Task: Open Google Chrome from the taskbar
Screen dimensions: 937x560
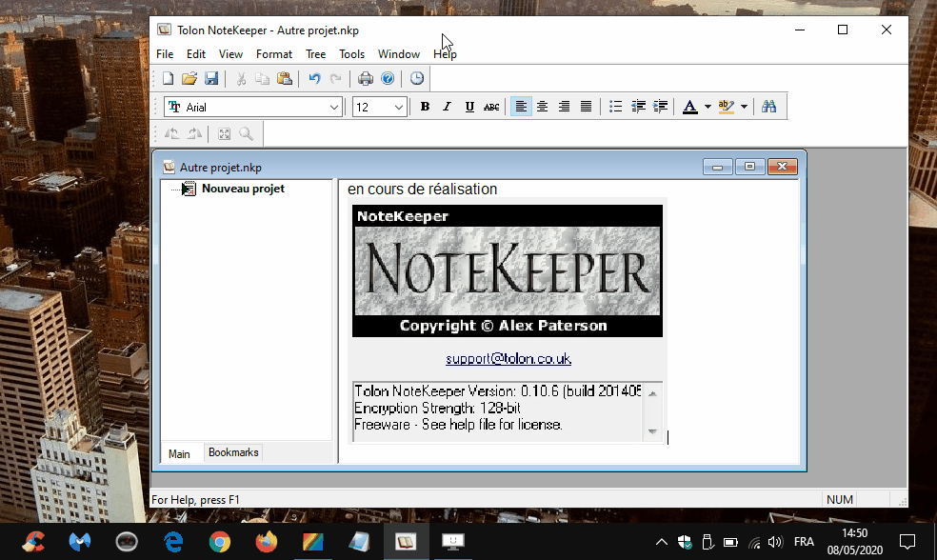Action: 220,542
